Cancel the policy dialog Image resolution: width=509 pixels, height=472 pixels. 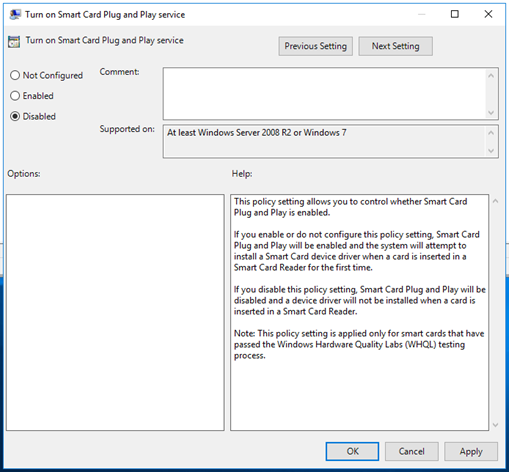[x=412, y=451]
